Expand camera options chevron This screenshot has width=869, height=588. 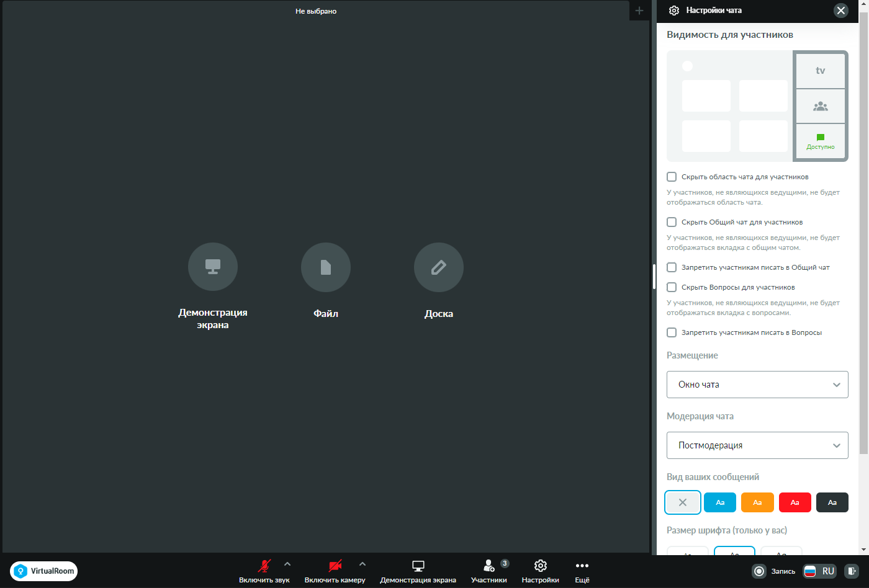(362, 564)
